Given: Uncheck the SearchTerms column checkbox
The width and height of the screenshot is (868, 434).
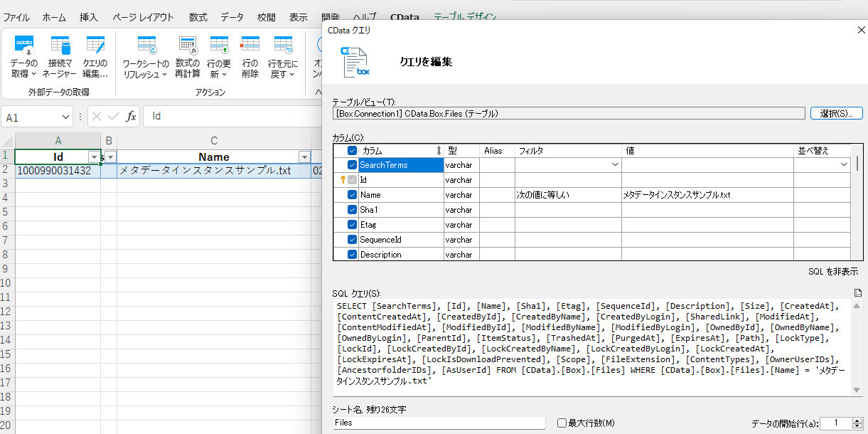Looking at the screenshot, I should 352,165.
